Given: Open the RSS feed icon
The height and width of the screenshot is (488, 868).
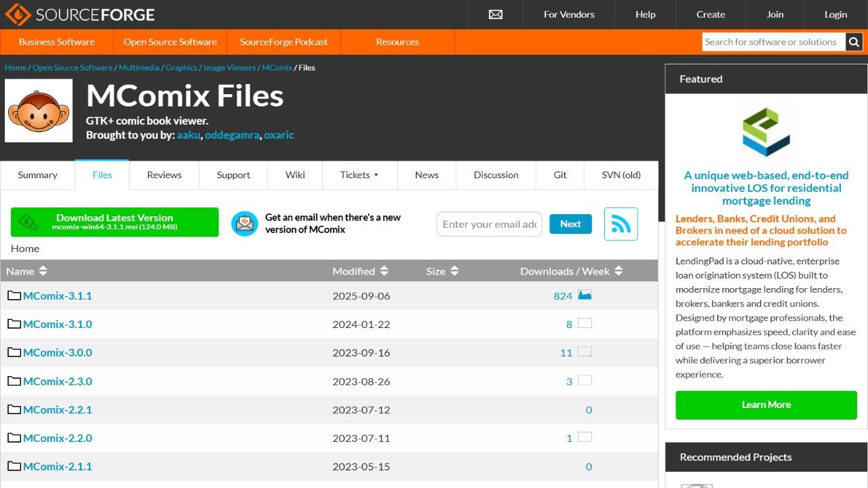Looking at the screenshot, I should pos(621,224).
